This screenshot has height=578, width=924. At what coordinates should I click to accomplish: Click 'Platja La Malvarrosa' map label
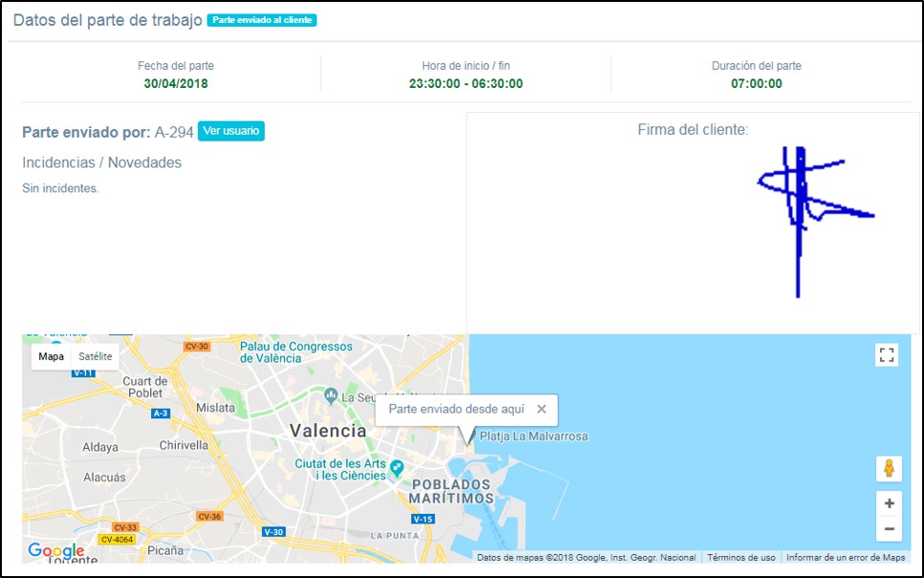click(534, 437)
